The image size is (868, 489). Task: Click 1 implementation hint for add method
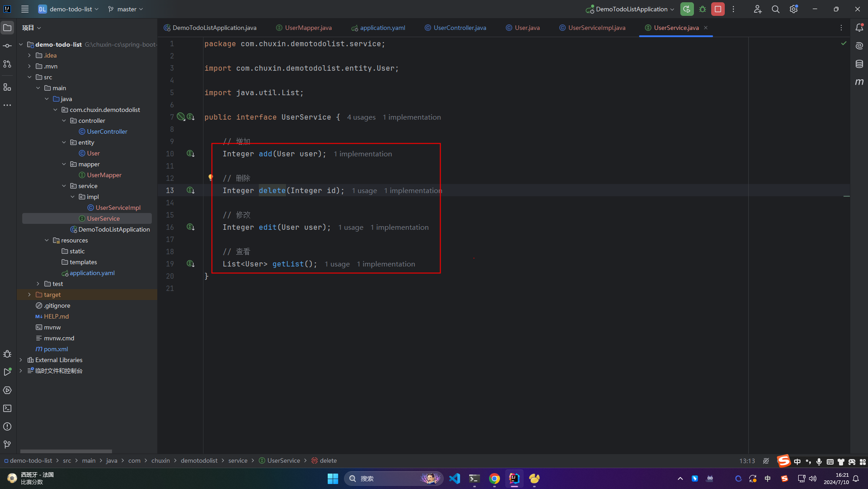(363, 154)
